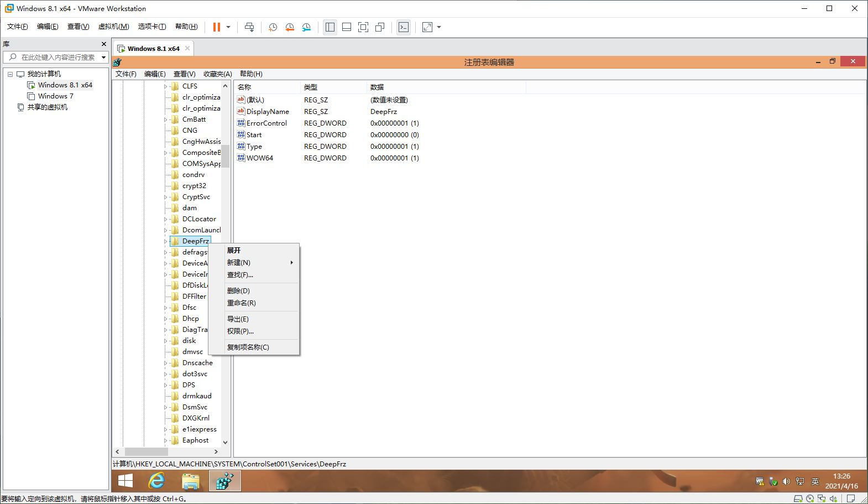Image resolution: width=868 pixels, height=504 pixels.
Task: Toggle the thumbnail bar view icon
Action: (x=347, y=27)
